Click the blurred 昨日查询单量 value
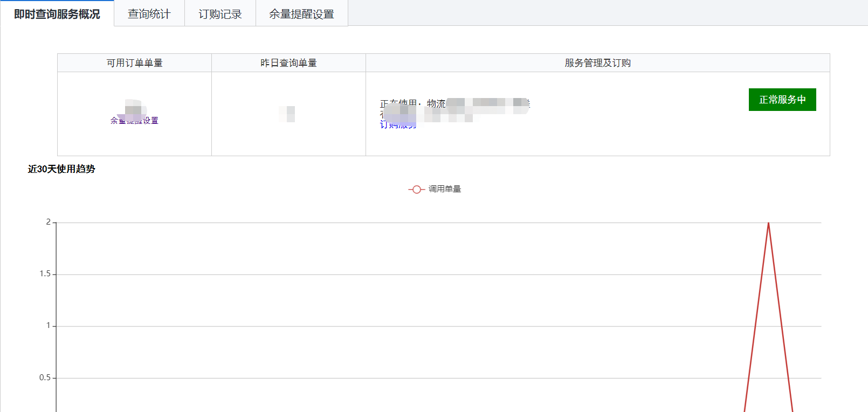 point(288,114)
